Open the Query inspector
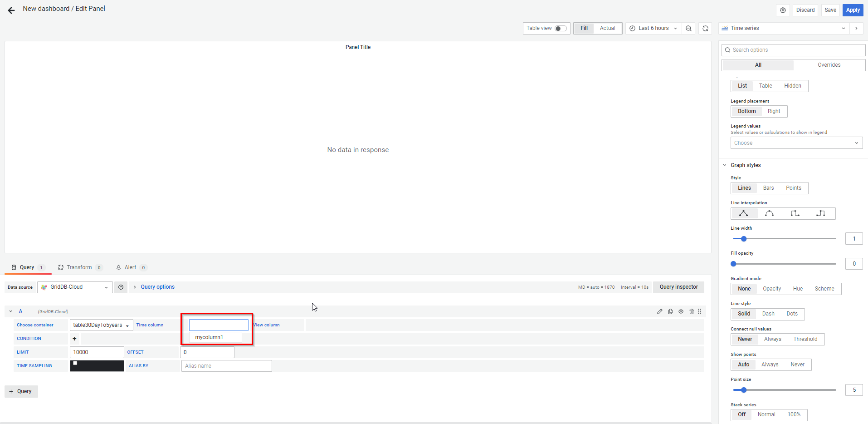868x424 pixels. tap(678, 287)
